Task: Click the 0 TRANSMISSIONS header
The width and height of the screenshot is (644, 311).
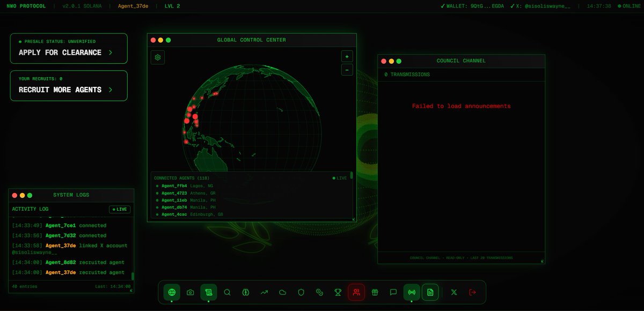Action: [x=407, y=75]
